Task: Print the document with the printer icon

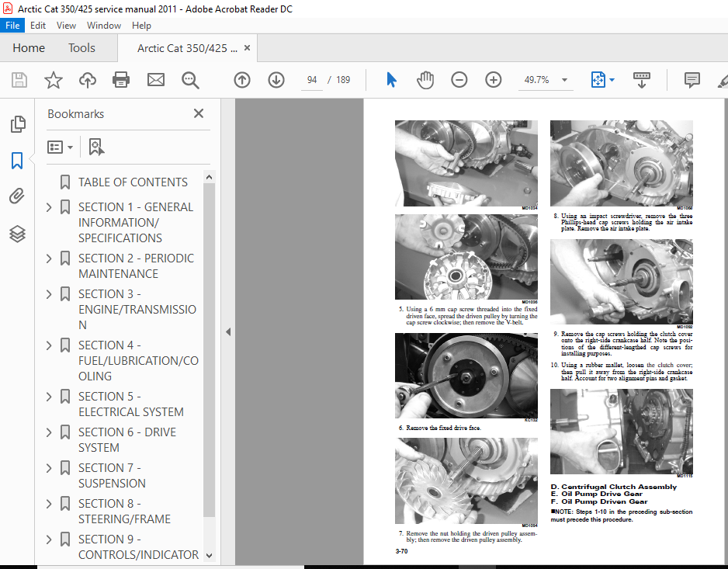Action: point(121,80)
